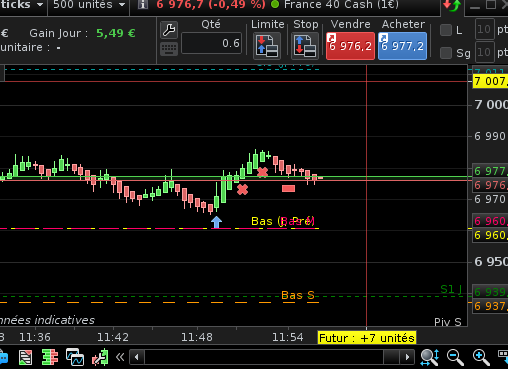
Task: Zoom in with the plus magnifier
Action: pyautogui.click(x=481, y=357)
